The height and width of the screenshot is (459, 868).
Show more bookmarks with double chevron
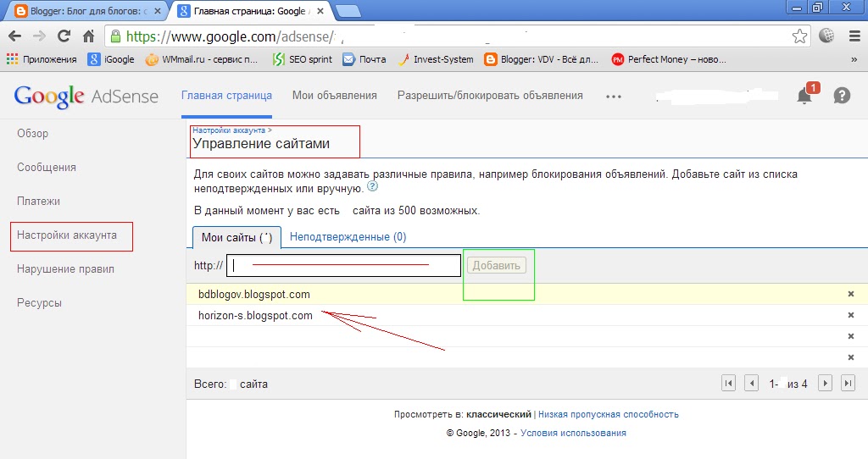click(854, 60)
